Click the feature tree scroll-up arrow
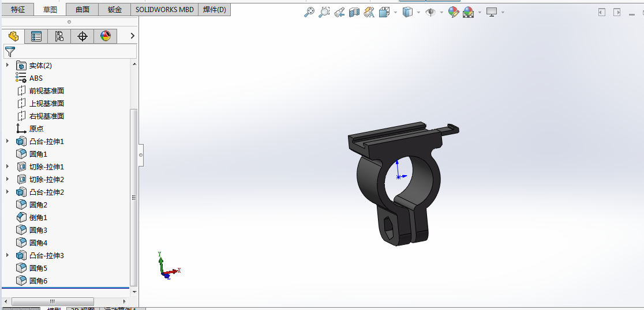 (134, 64)
